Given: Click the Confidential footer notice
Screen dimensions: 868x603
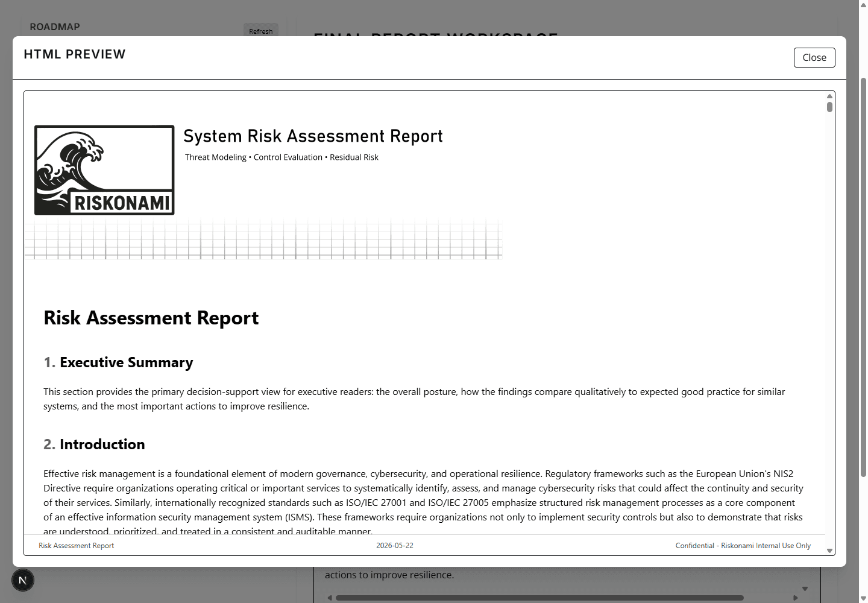Looking at the screenshot, I should (x=743, y=546).
